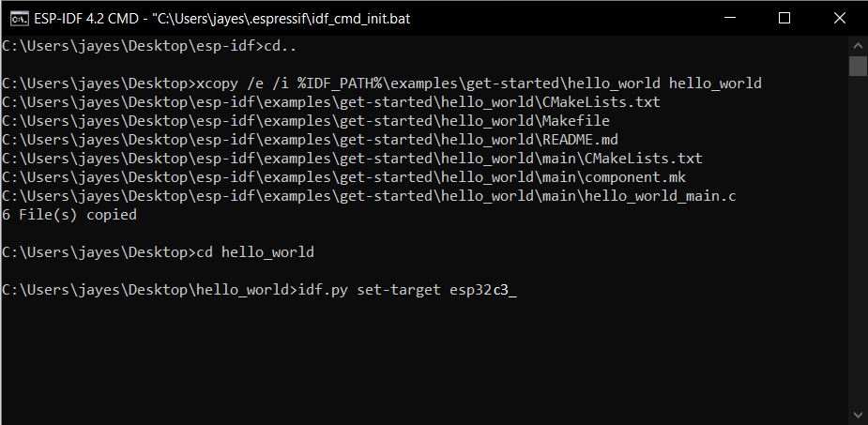Click the Makefile path line
Image resolution: width=868 pixels, height=425 pixels.
point(306,121)
